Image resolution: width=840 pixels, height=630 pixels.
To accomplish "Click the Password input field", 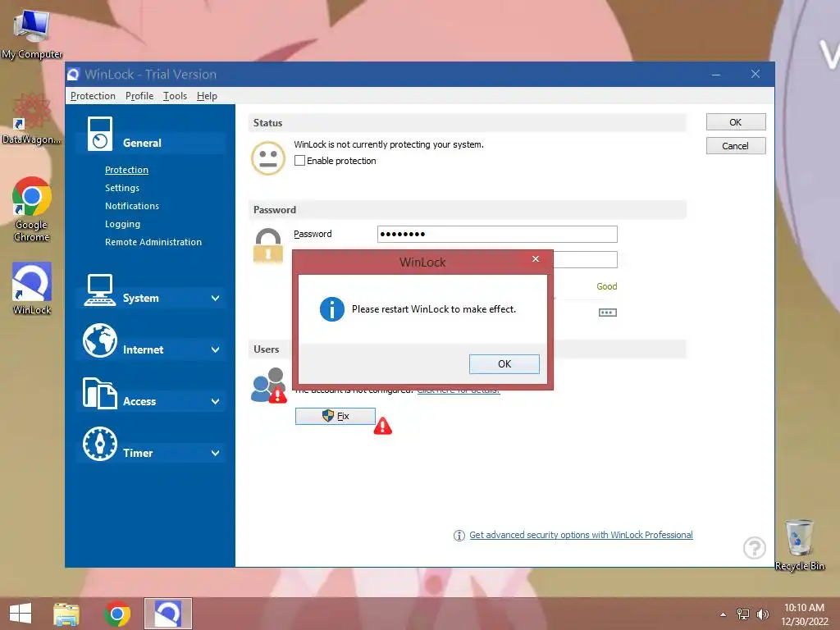I will (497, 234).
